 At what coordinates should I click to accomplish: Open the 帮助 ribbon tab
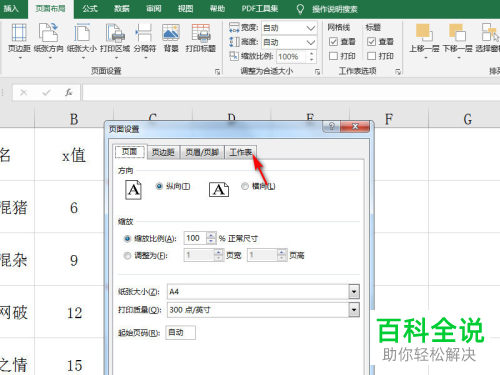pos(217,9)
